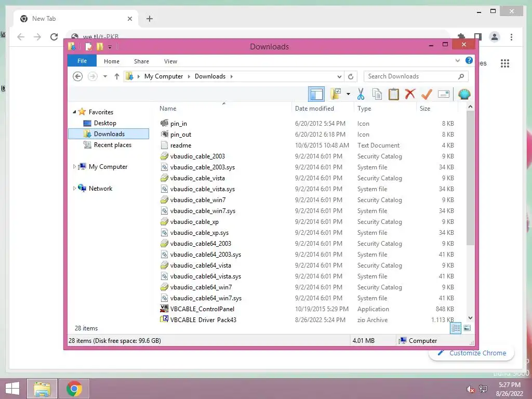This screenshot has width=532, height=399.
Task: Click the muted volume tray icon
Action: coord(470,389)
